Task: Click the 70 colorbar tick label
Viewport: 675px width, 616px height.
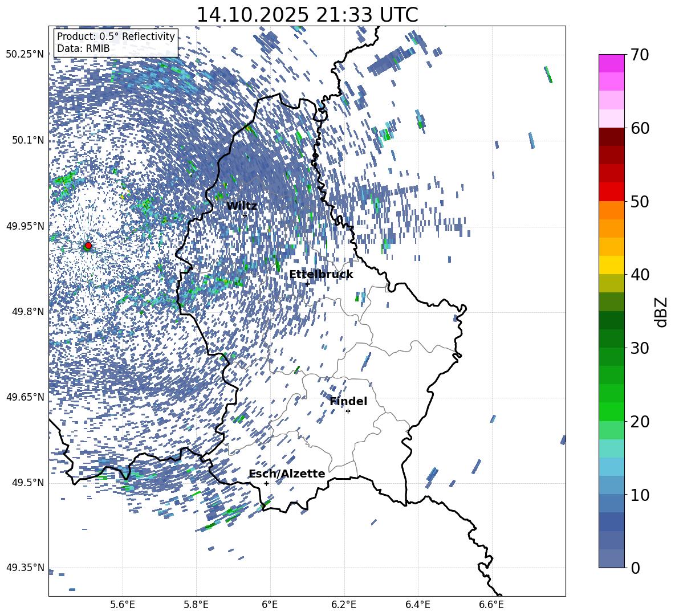Action: 640,55
